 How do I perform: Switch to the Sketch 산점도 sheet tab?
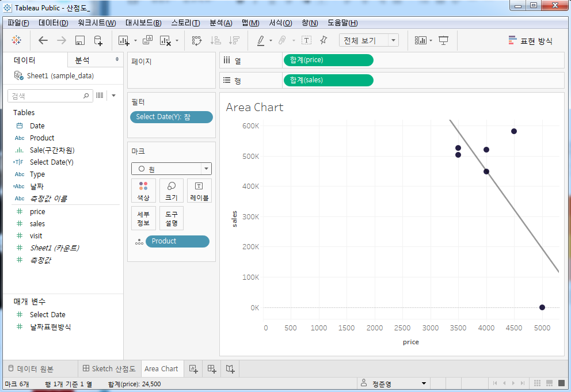109,368
